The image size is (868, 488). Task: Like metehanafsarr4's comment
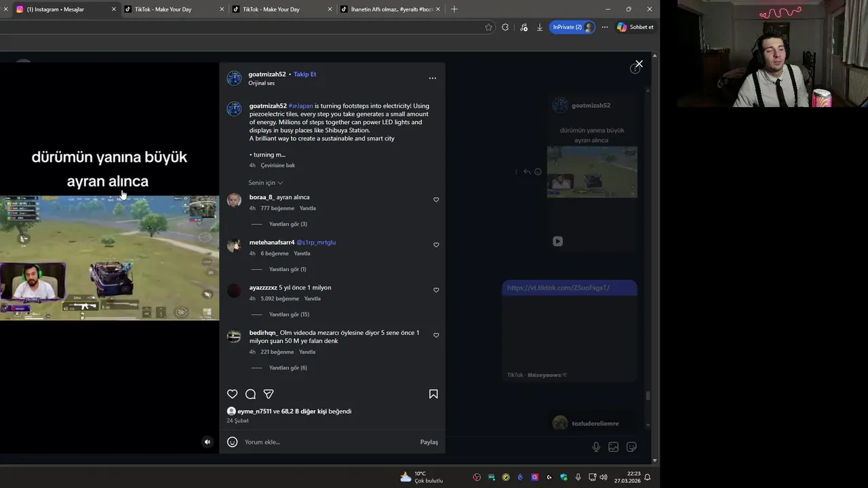click(436, 245)
